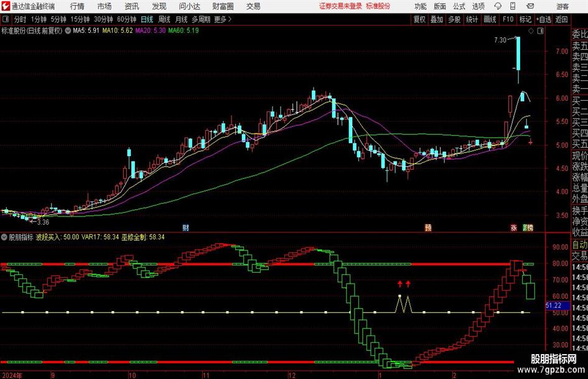
Task: Toggle the left side panel icon
Action: pyautogui.click(x=6, y=19)
